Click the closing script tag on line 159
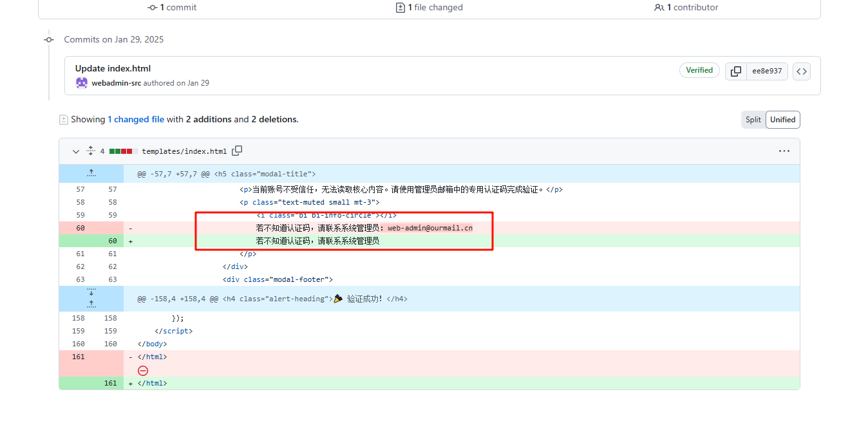Screen dimensions: 868x430 pyautogui.click(x=174, y=331)
